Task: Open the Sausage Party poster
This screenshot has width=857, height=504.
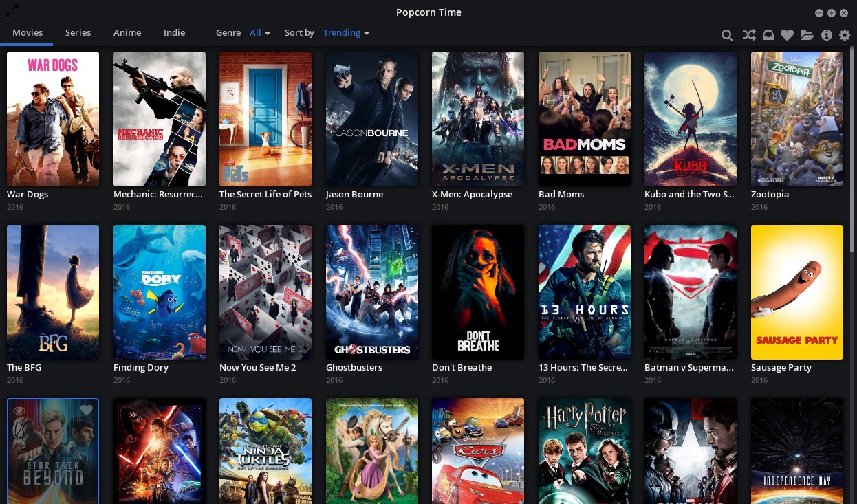Action: click(x=797, y=292)
